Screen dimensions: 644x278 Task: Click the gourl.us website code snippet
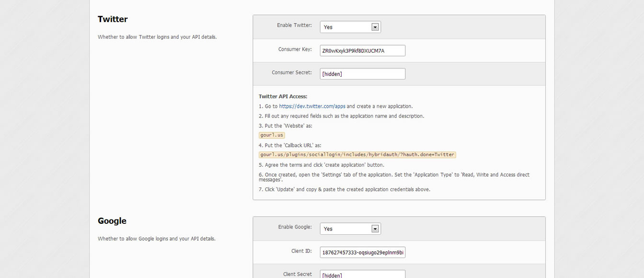(272, 135)
